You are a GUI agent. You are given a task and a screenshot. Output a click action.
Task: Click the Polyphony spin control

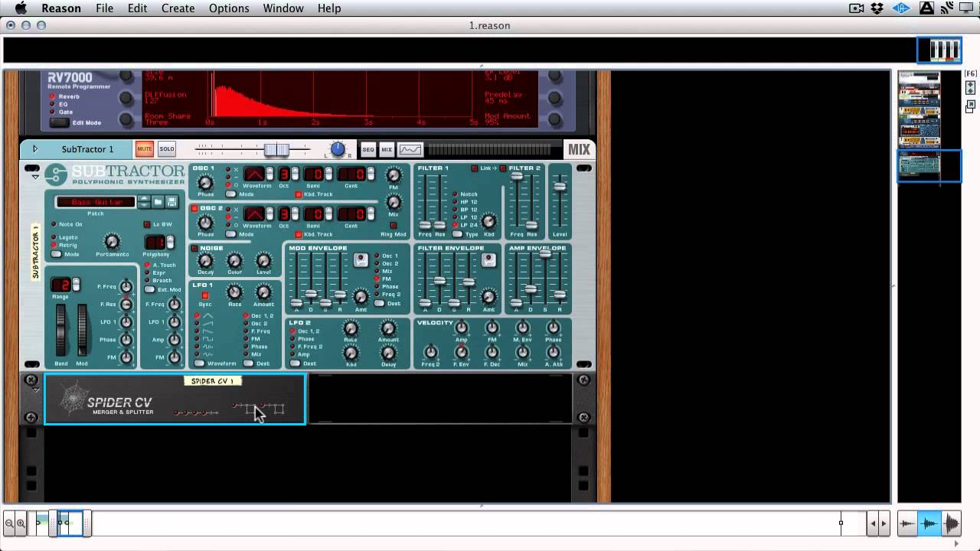[169, 243]
